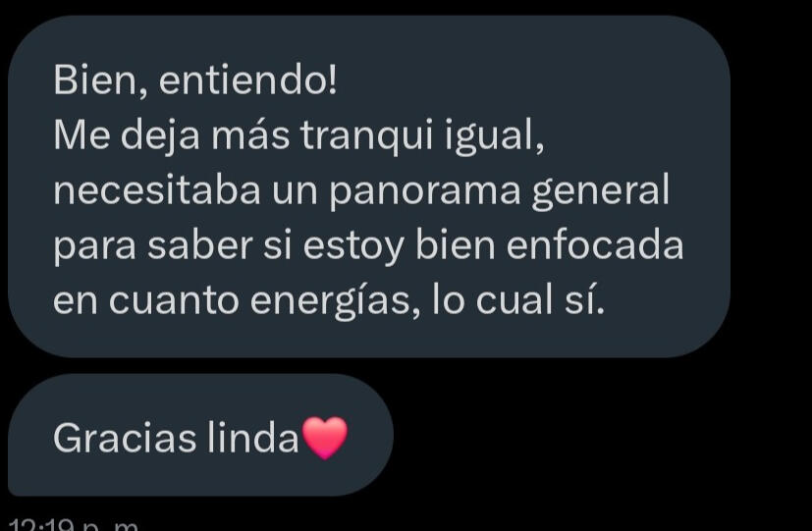Click the long message starting 'Bien, entiendo!'

(x=369, y=186)
